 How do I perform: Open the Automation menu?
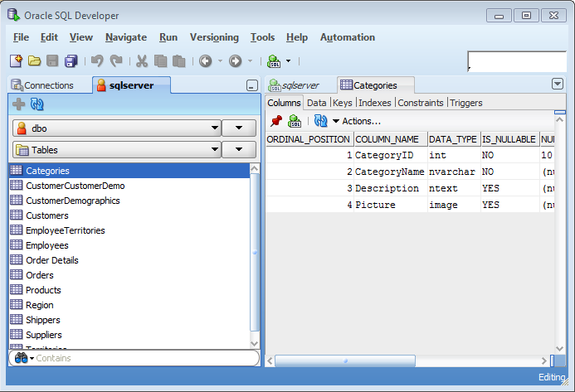348,37
